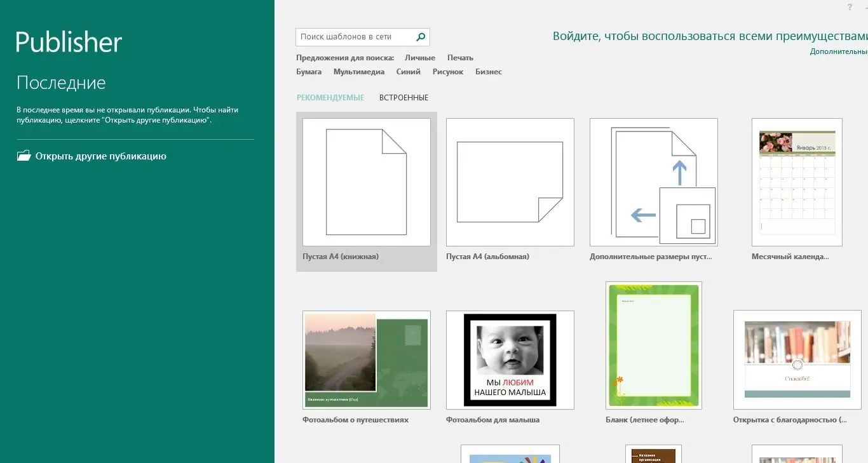Select the blank A4 portrait page template
The width and height of the screenshot is (868, 463).
click(366, 182)
